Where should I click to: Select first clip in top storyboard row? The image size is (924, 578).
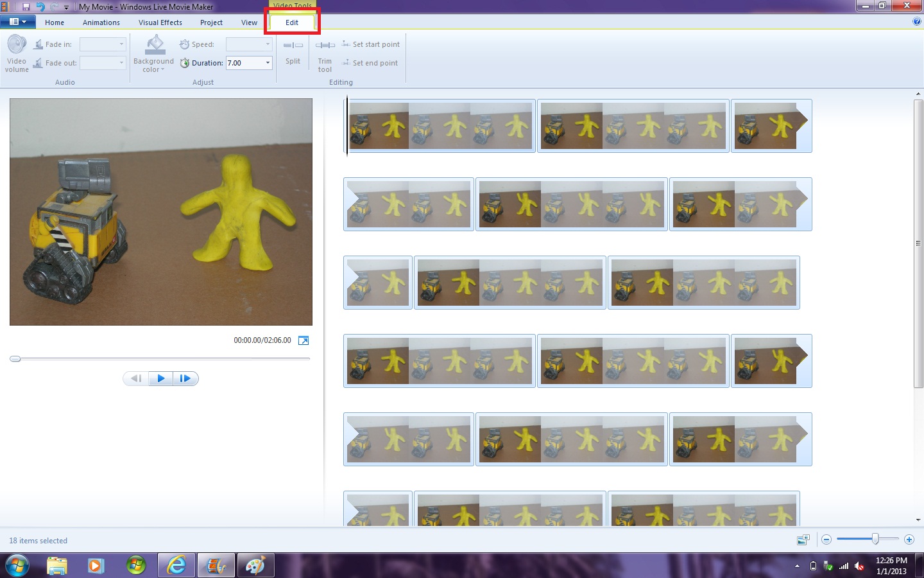click(440, 126)
